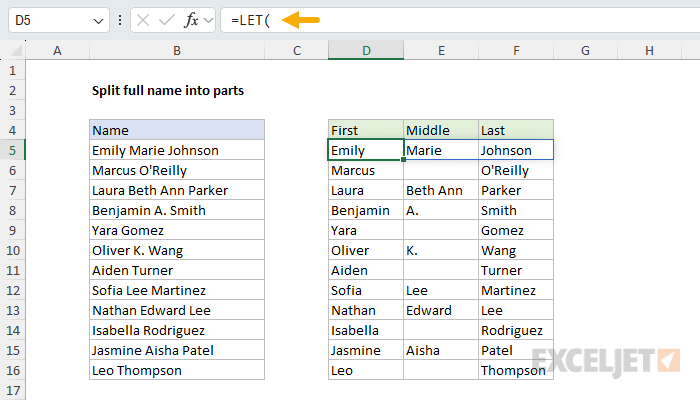Click the Name Box showing D5

58,20
